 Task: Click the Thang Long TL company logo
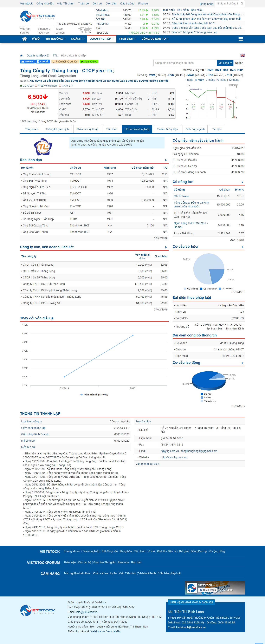click(43, 146)
